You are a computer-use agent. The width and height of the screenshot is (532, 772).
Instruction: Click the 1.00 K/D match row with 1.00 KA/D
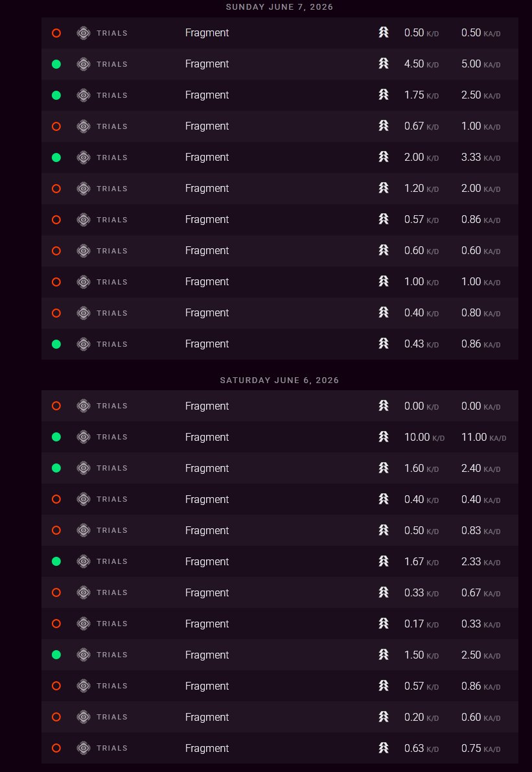point(279,281)
